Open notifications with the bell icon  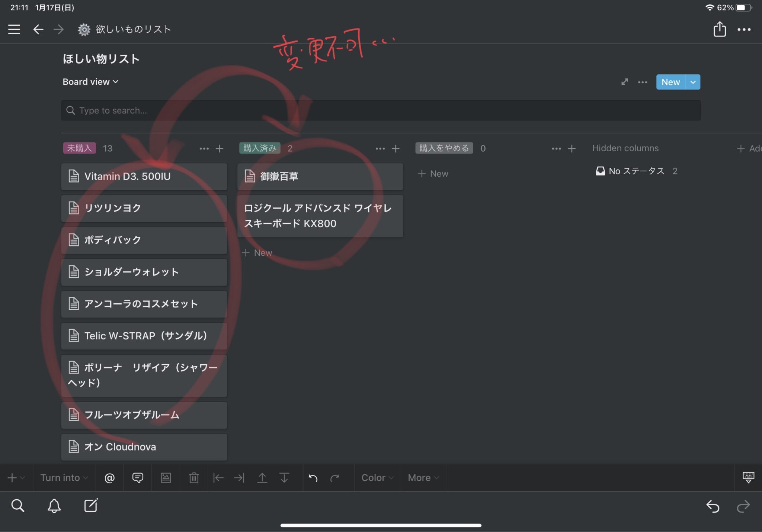[54, 506]
